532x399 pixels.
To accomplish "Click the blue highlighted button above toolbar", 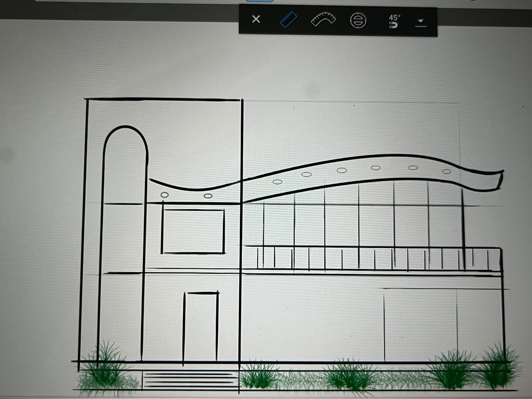I will [259, 1].
